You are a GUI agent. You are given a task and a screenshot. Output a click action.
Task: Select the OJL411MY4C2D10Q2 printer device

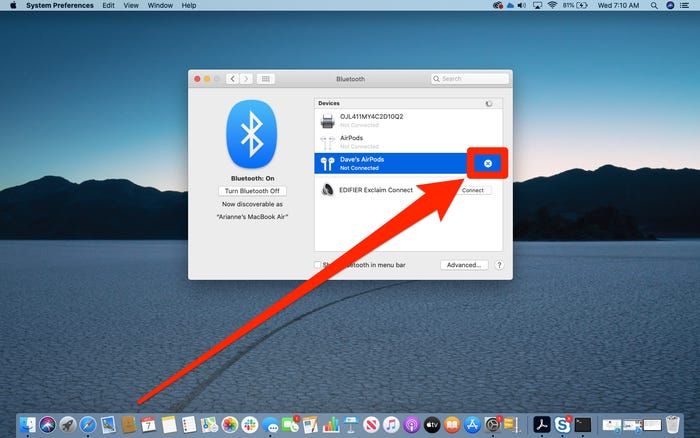[x=408, y=121]
